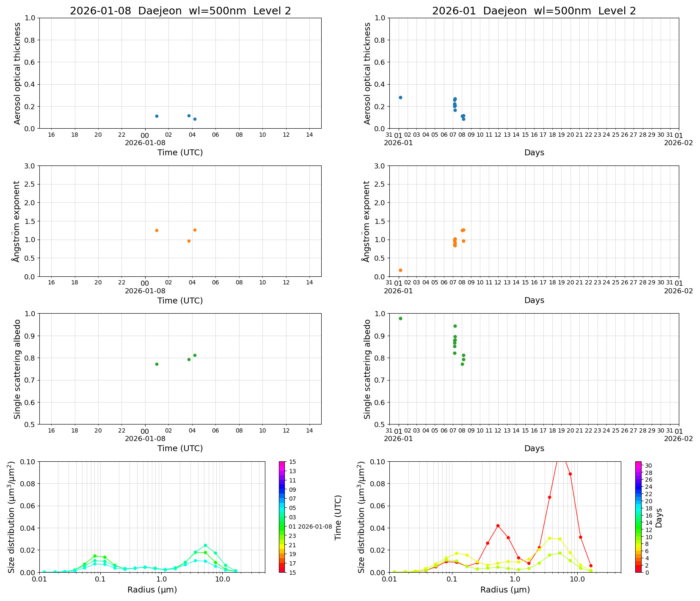Image resolution: width=700 pixels, height=601 pixels.
Task: Select the lowest daily aerosol optical thickness point
Action: [x=195, y=119]
